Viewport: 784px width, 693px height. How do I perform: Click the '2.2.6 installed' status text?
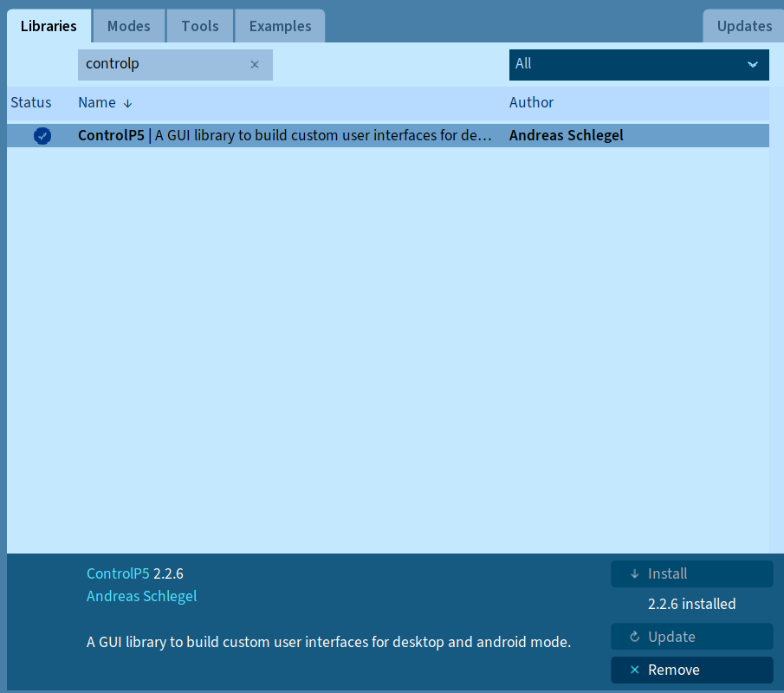[x=691, y=604]
